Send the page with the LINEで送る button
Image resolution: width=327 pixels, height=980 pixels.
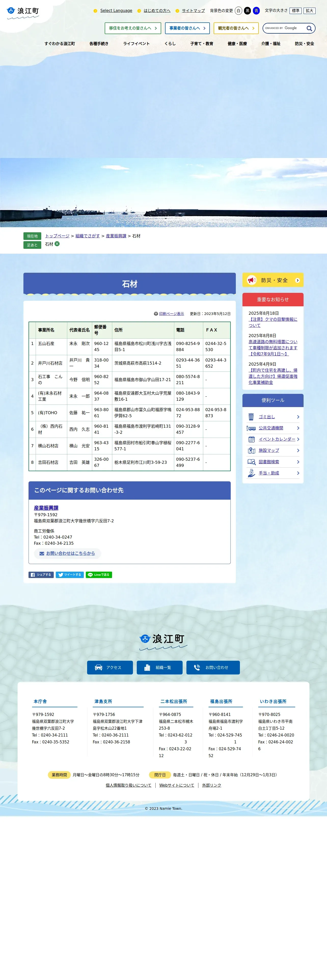pos(99,575)
